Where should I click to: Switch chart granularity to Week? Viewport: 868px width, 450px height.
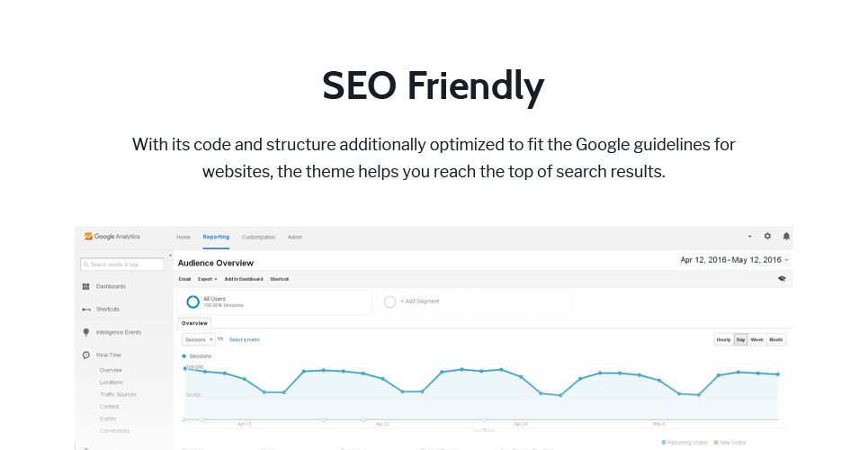pyautogui.click(x=756, y=339)
